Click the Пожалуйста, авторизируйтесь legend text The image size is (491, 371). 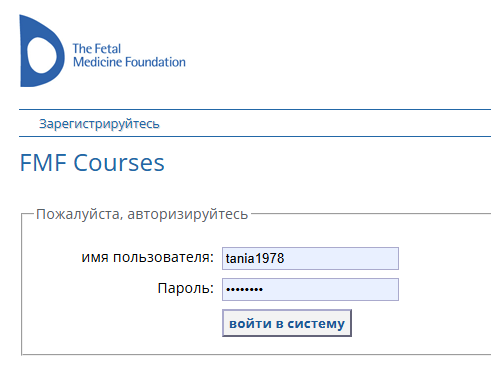coord(142,214)
